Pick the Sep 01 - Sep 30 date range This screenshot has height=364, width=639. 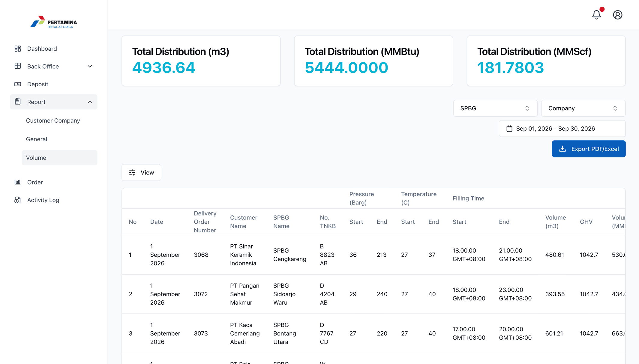tap(562, 129)
